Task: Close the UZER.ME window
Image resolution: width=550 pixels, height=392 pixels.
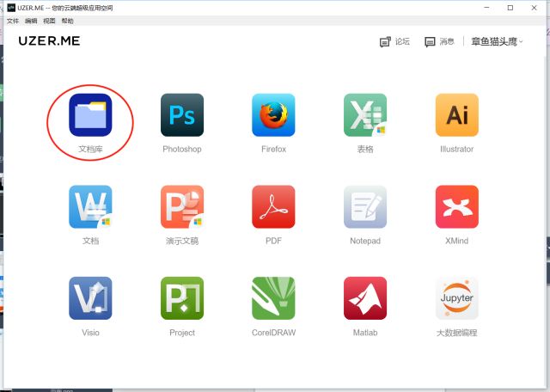Action: pos(534,8)
